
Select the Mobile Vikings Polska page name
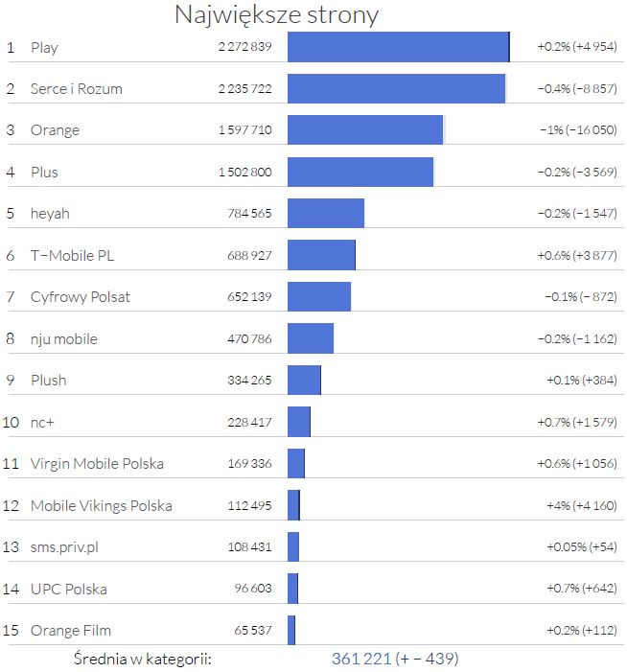101,505
